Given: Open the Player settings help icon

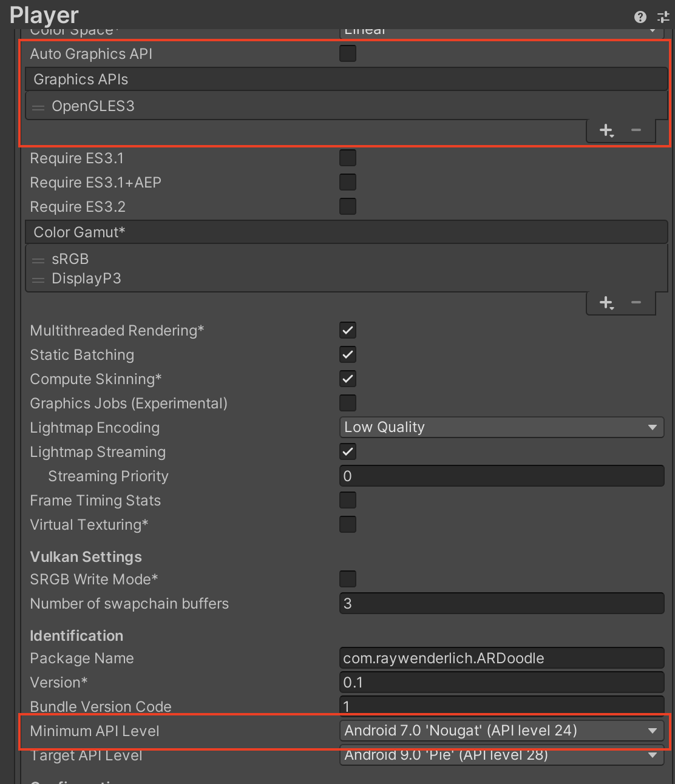Looking at the screenshot, I should (640, 17).
